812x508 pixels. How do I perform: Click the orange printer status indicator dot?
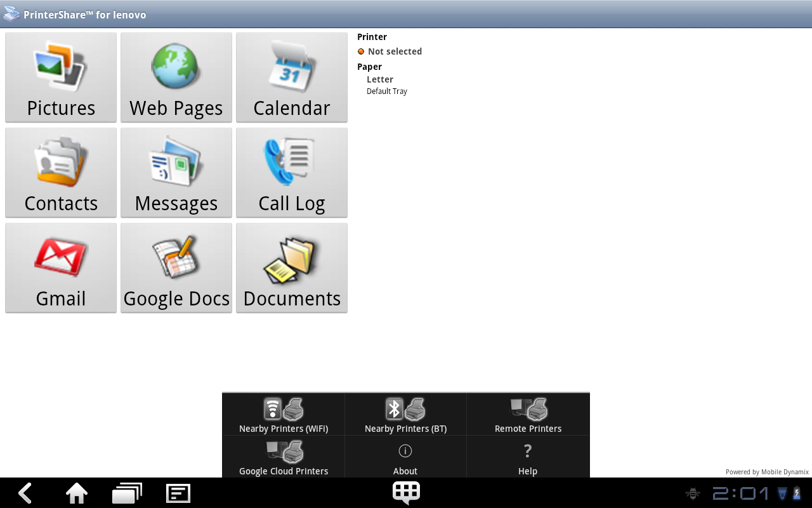[x=361, y=51]
